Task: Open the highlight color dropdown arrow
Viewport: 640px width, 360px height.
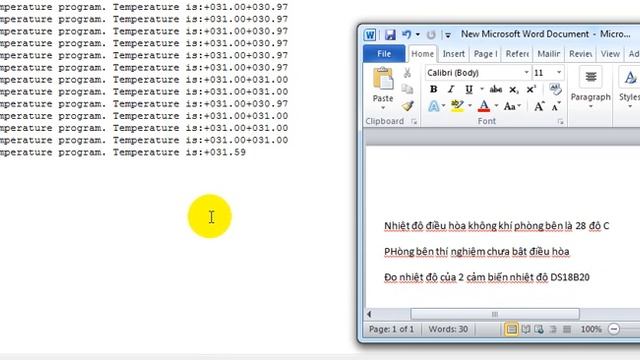Action: tap(470, 106)
